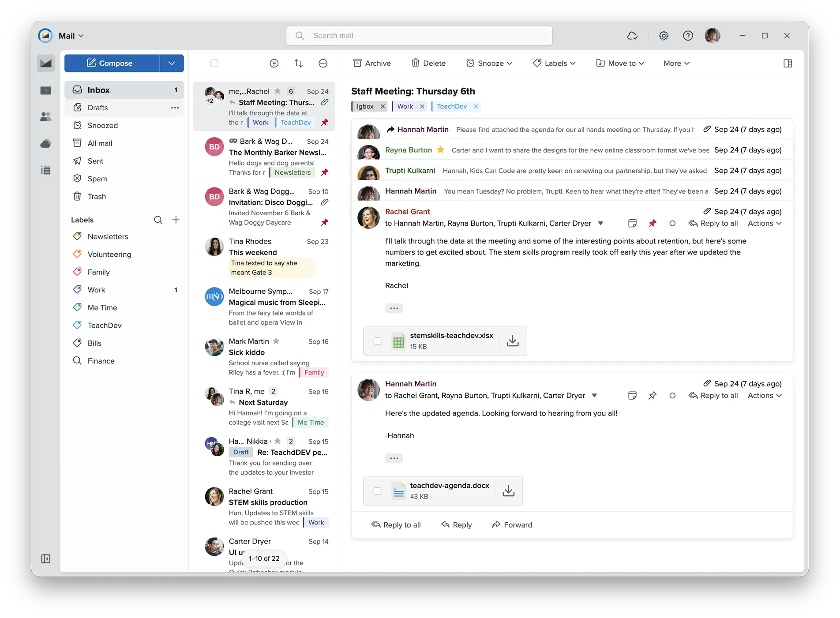Screen dimensions: 840x618
Task: Select the teachdev-agenda.docx attachment checkbox
Action: click(x=377, y=491)
